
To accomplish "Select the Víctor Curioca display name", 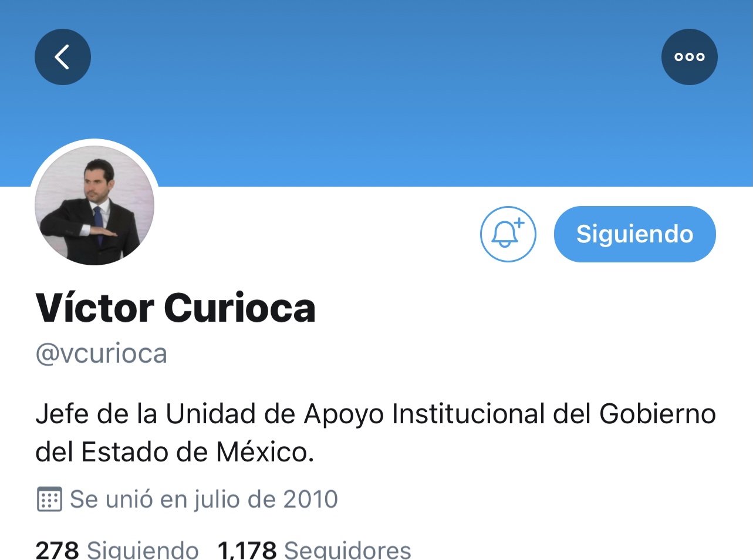I will [x=175, y=308].
